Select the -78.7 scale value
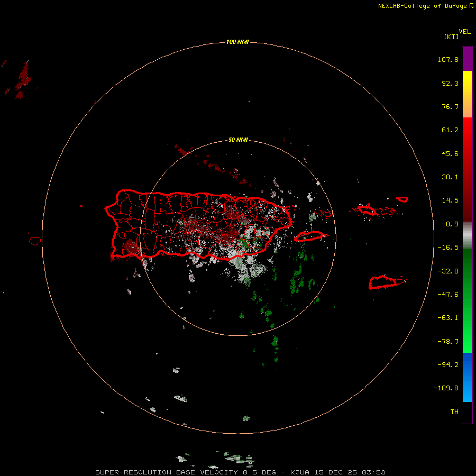The height and width of the screenshot is (476, 476). click(448, 342)
